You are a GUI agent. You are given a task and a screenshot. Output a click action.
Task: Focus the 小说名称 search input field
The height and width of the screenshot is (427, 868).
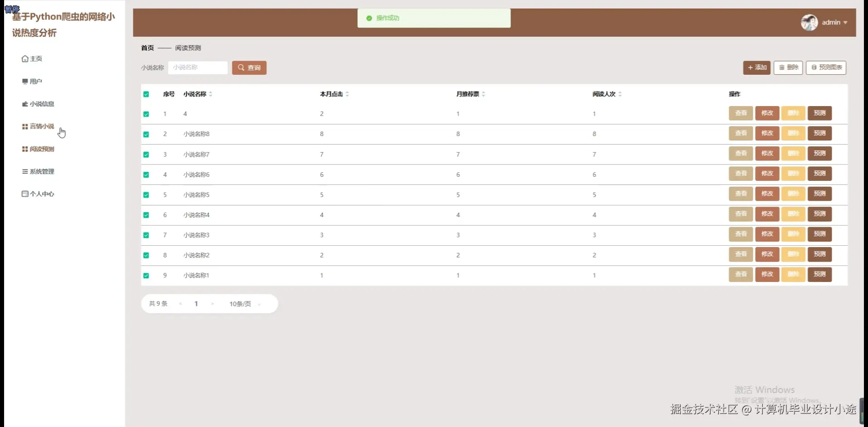[198, 68]
